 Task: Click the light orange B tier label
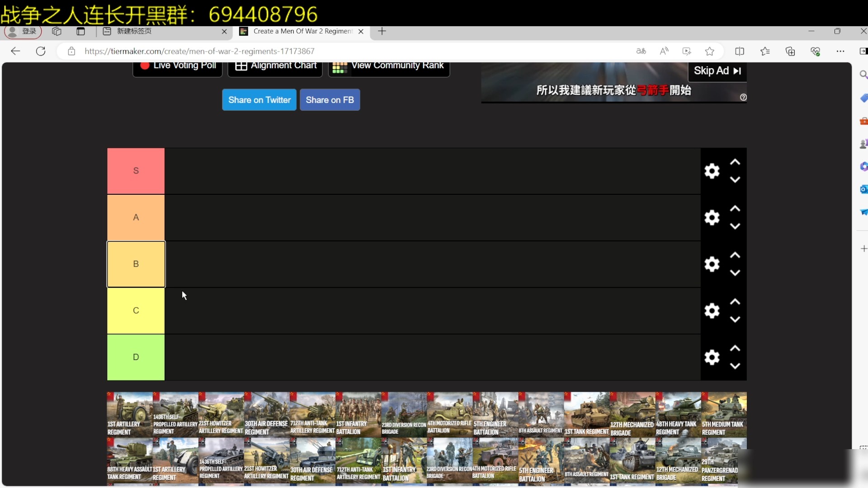(x=136, y=264)
